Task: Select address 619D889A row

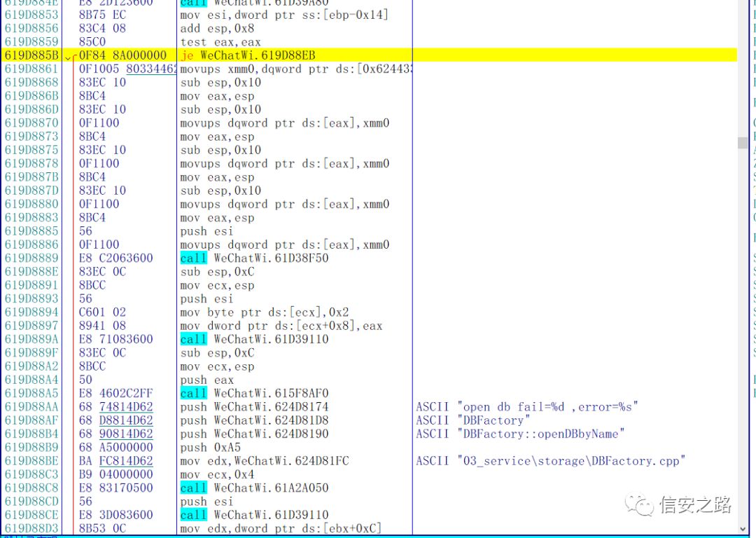Action: point(31,339)
